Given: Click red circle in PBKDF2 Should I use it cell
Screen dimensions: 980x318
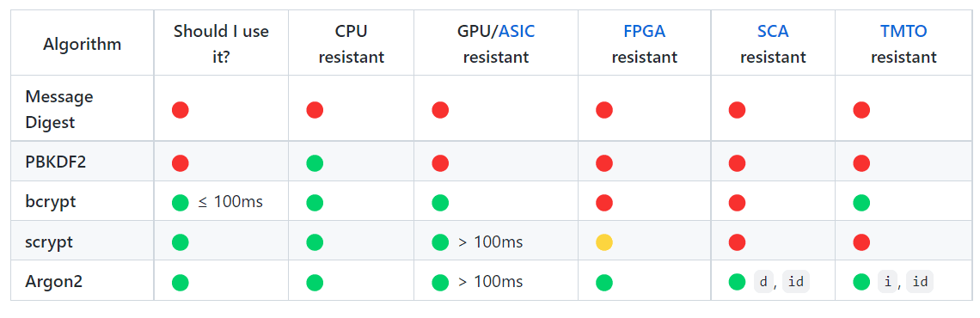Looking at the screenshot, I should pyautogui.click(x=180, y=163).
